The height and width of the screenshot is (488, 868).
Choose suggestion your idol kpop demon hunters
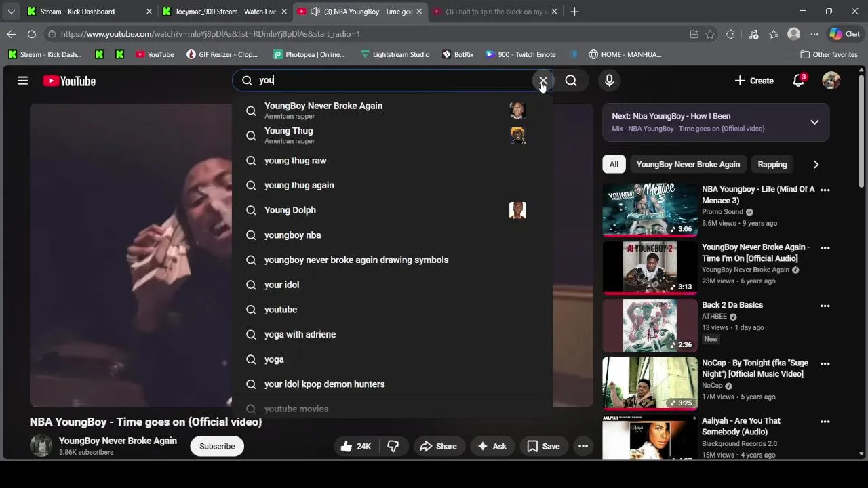[392, 384]
